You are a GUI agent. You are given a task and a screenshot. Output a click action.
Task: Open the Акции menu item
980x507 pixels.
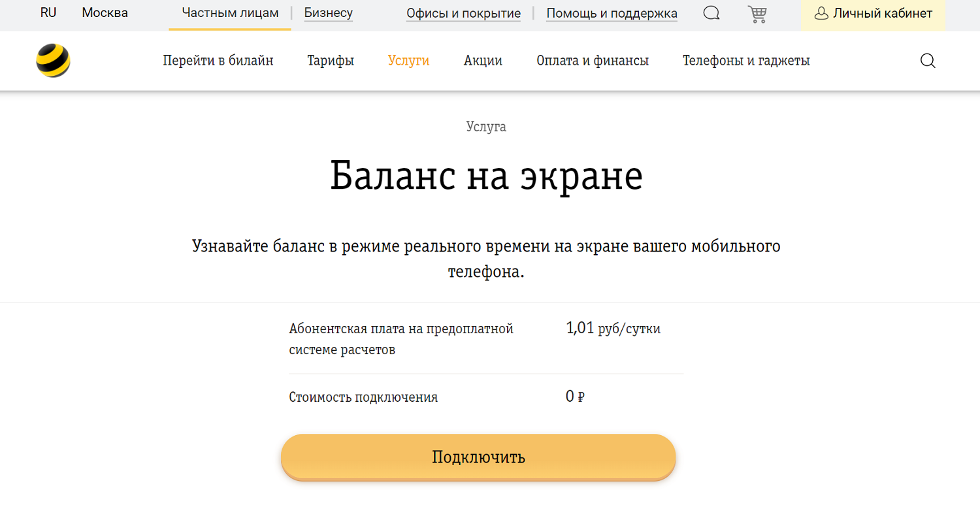[483, 61]
